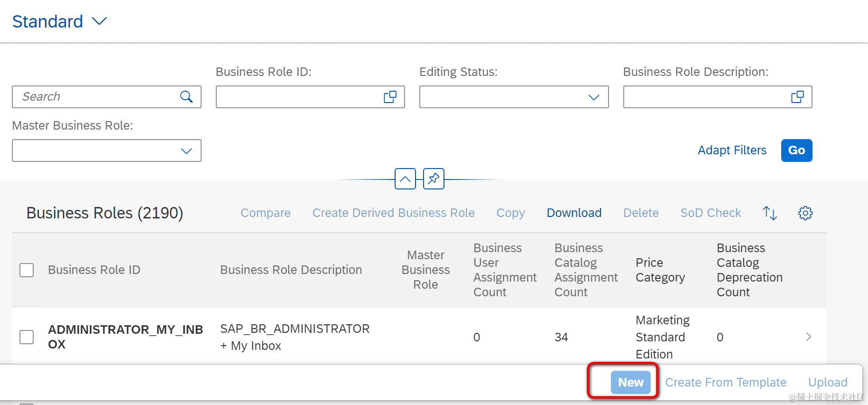868x405 pixels.
Task: Click the Download toolbar action
Action: click(574, 213)
